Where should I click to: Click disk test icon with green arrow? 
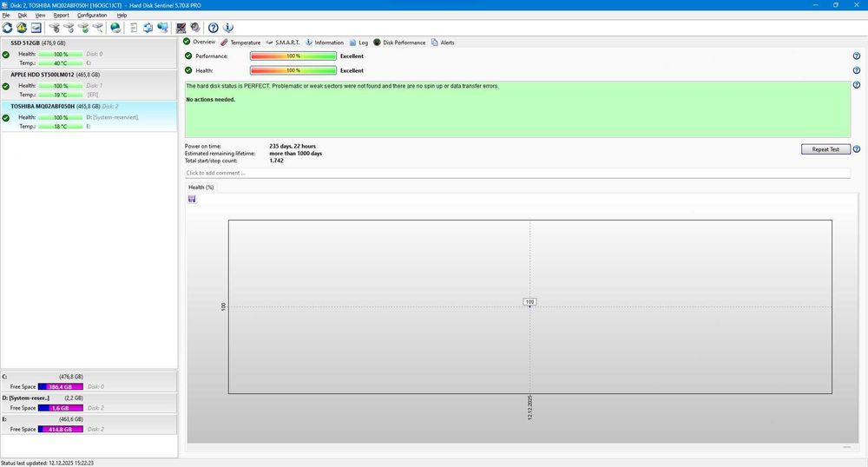(x=83, y=28)
